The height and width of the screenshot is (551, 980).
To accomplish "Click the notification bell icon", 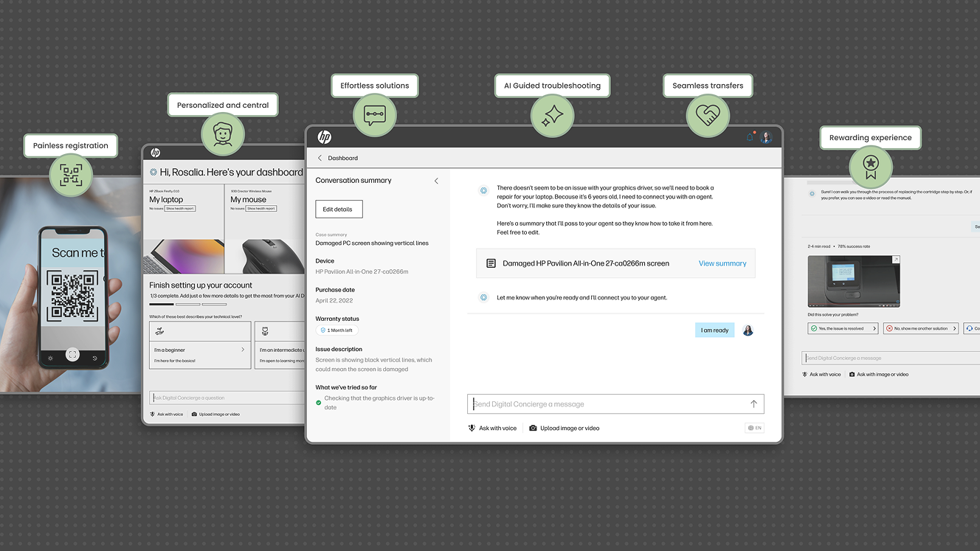I will coord(750,137).
